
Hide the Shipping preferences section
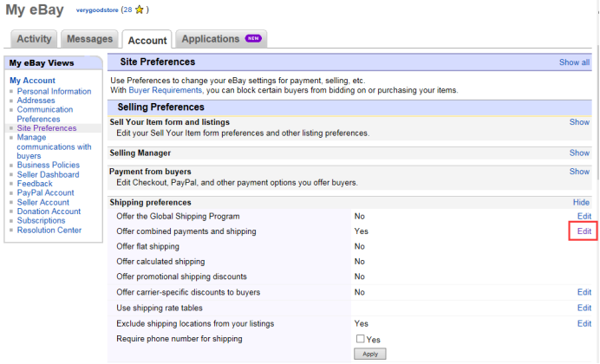pyautogui.click(x=581, y=202)
